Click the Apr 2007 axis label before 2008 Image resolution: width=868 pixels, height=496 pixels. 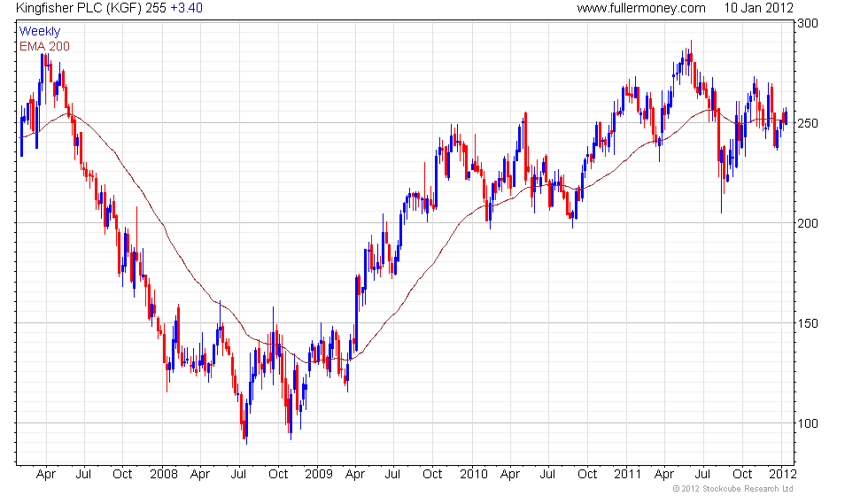pos(46,475)
